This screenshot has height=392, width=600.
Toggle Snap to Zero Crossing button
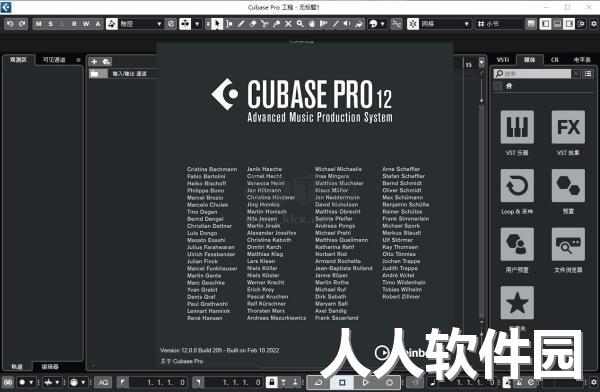[x=396, y=24]
